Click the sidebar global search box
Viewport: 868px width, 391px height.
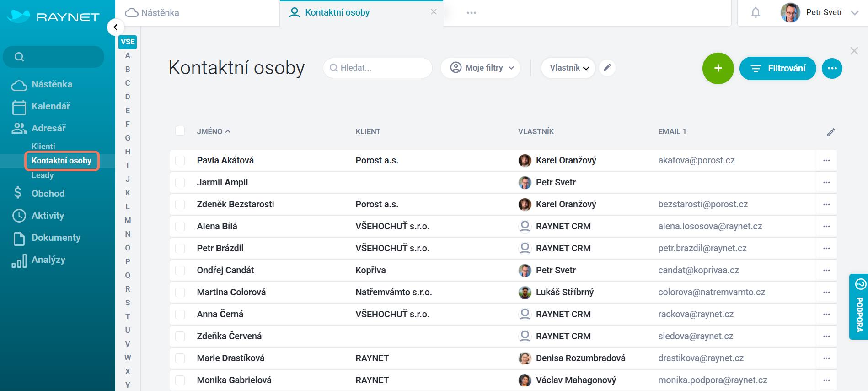[x=54, y=57]
